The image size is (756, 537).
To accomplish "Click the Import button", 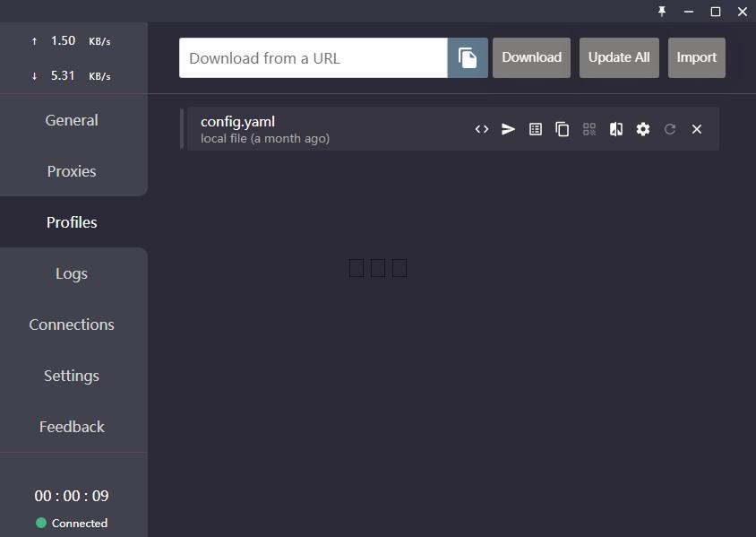I will click(x=696, y=58).
